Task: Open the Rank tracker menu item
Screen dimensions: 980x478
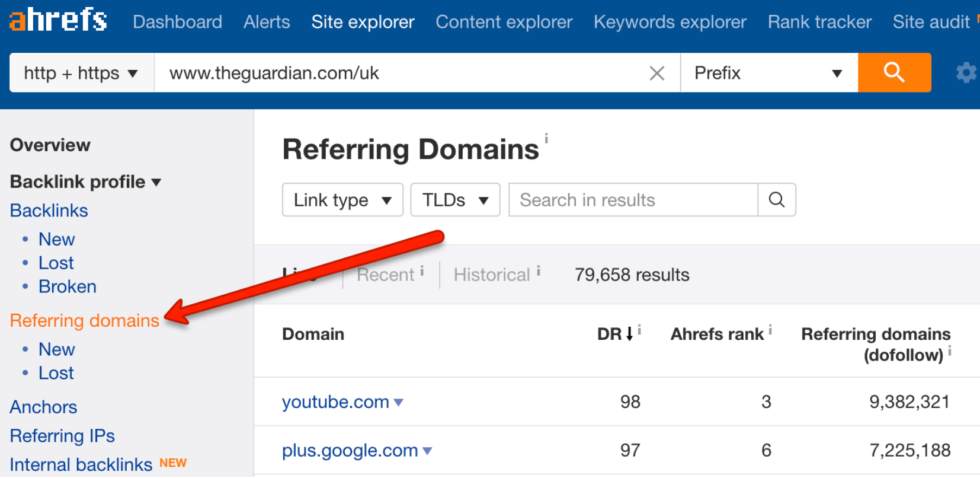Action: (819, 22)
